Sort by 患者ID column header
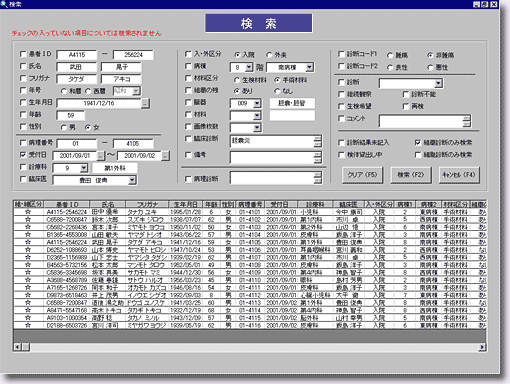 (x=67, y=204)
